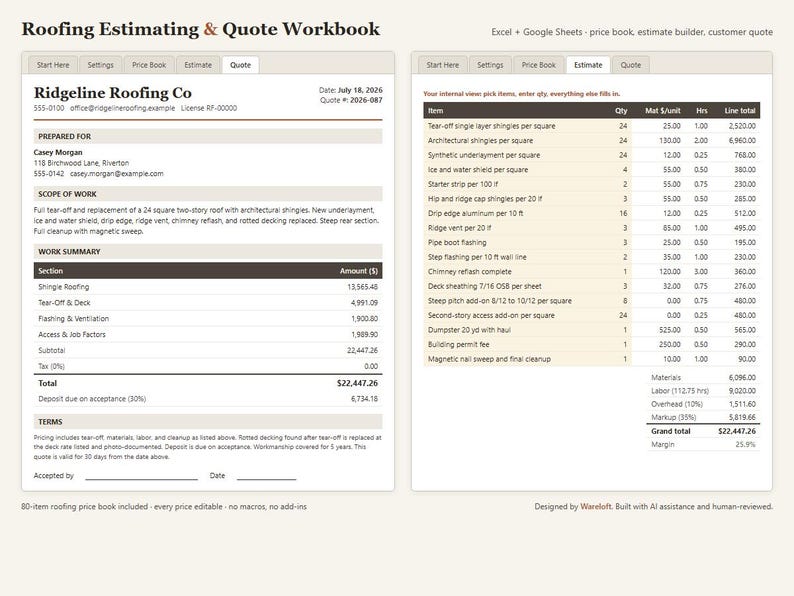Click Tear-off single layer shingles per square
This screenshot has width=794, height=596.
pyautogui.click(x=492, y=126)
